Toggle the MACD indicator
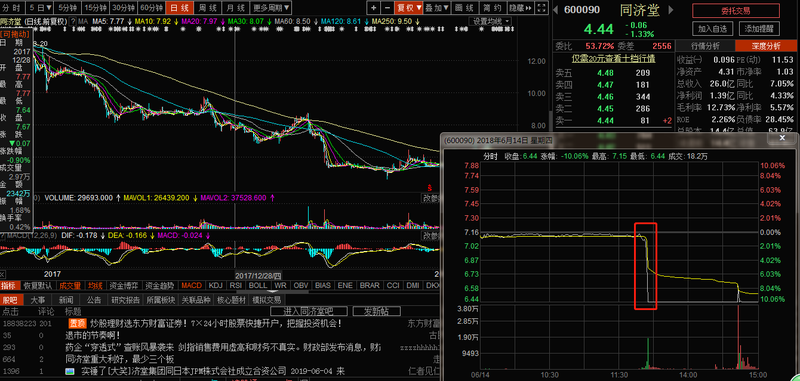 192,285
